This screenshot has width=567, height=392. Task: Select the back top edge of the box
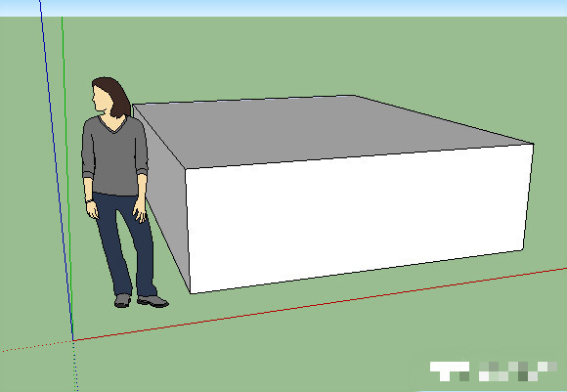244,100
